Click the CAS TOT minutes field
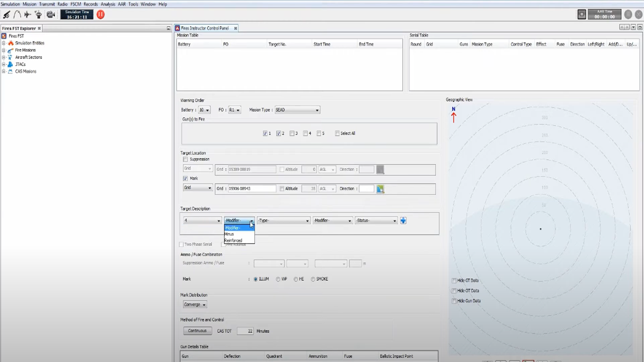 245,331
